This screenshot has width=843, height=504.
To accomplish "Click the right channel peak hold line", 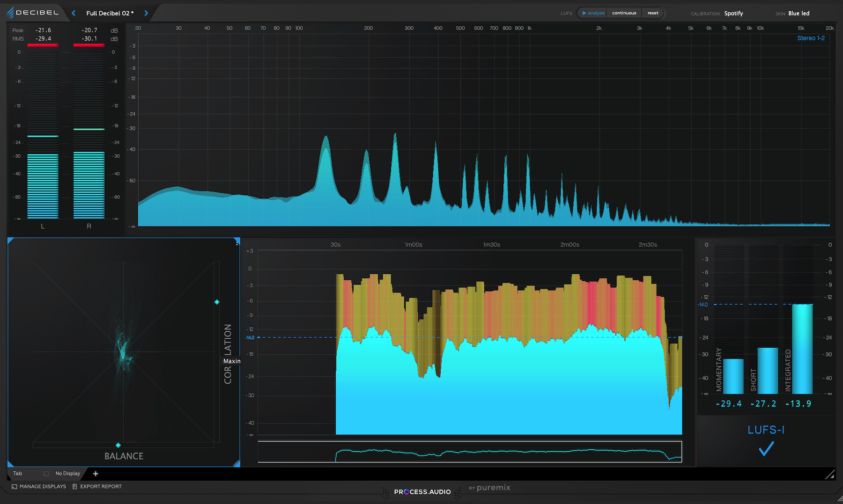I will point(89,129).
